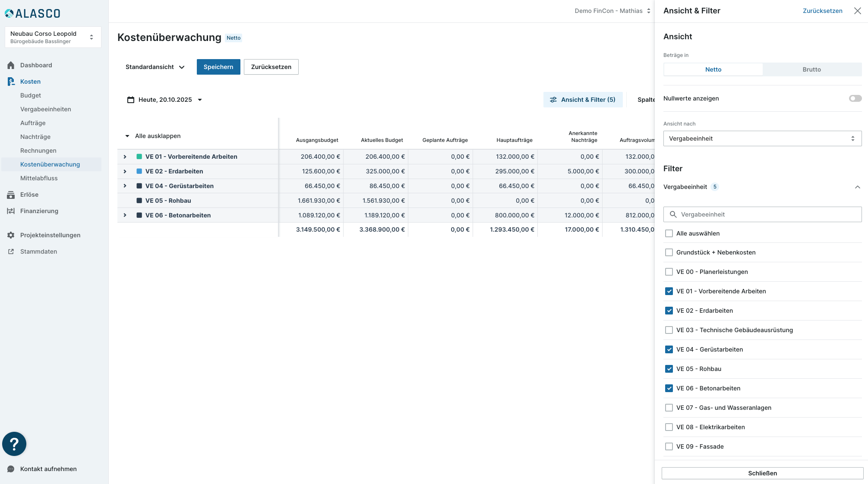Uncheck VE 05 - Rohbau filter
Viewport: 868px width, 484px height.
(x=669, y=369)
